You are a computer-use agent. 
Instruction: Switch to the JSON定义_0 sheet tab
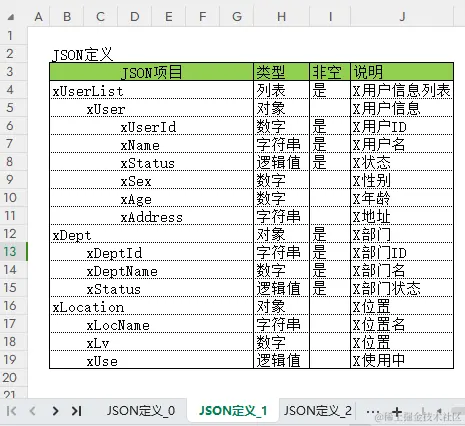pyautogui.click(x=141, y=411)
